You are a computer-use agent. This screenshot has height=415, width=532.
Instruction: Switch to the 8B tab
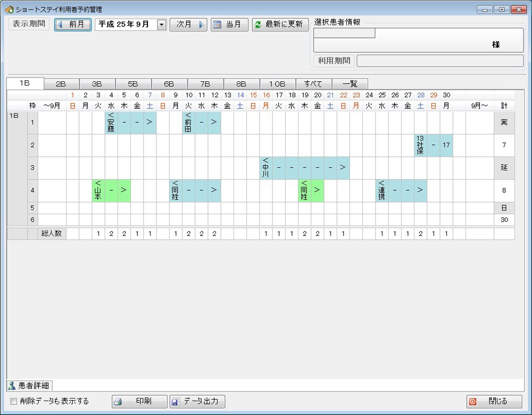click(242, 84)
